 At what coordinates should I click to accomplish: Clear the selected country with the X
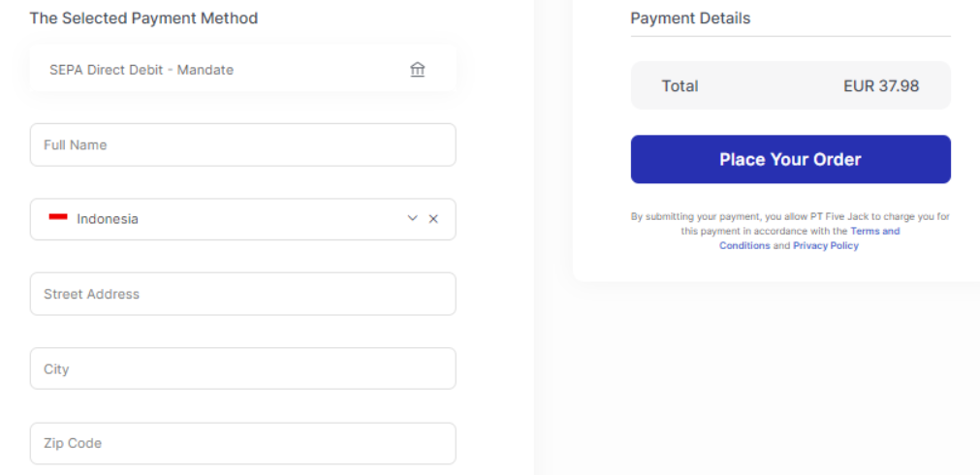click(x=433, y=219)
